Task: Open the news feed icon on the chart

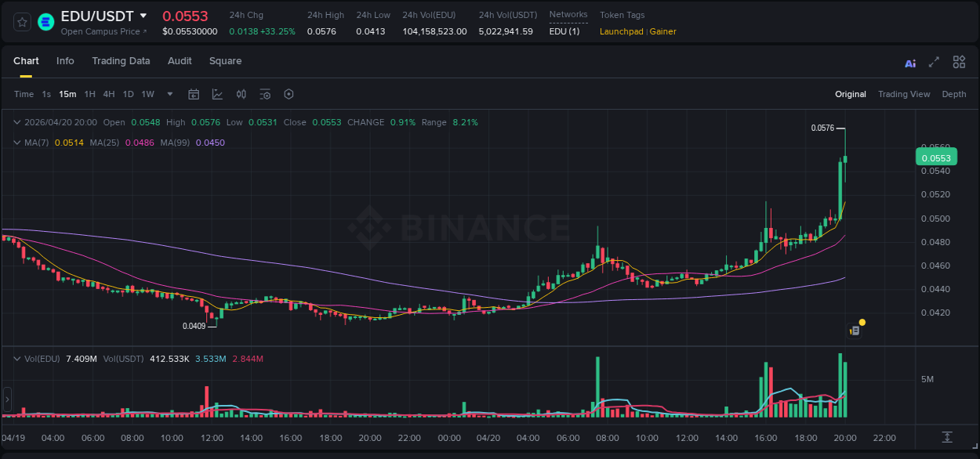Action: point(854,329)
